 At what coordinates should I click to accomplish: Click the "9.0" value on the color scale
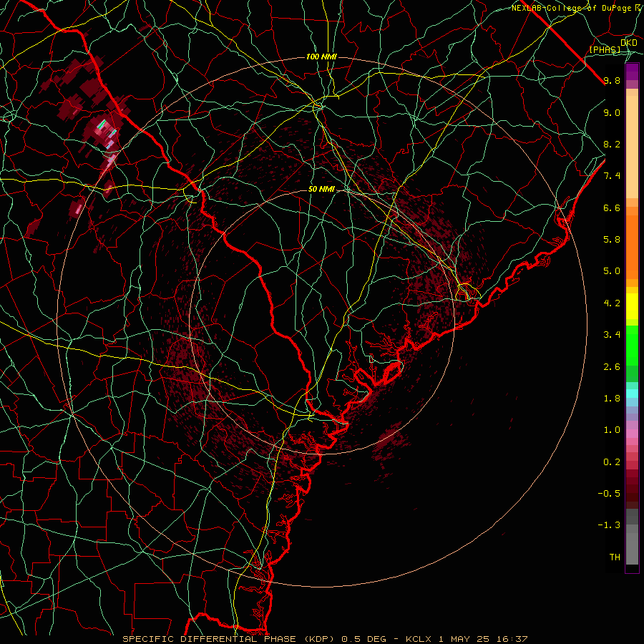tap(612, 112)
